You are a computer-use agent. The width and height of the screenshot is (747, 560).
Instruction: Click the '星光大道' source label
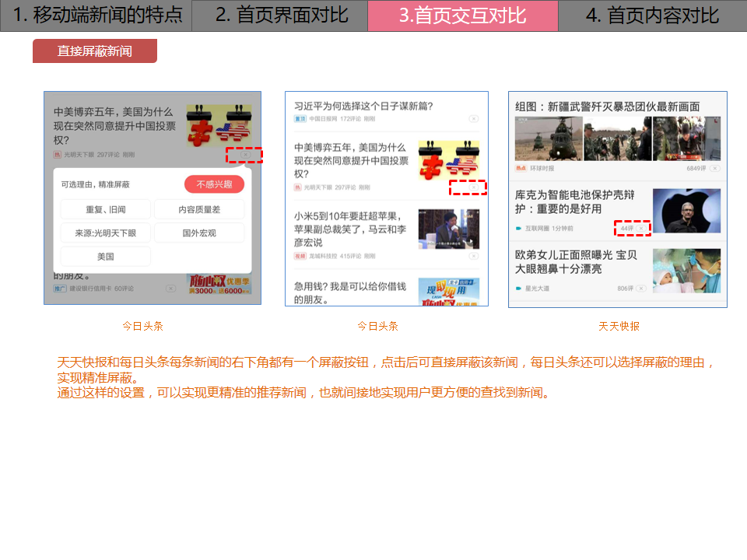[x=538, y=289]
